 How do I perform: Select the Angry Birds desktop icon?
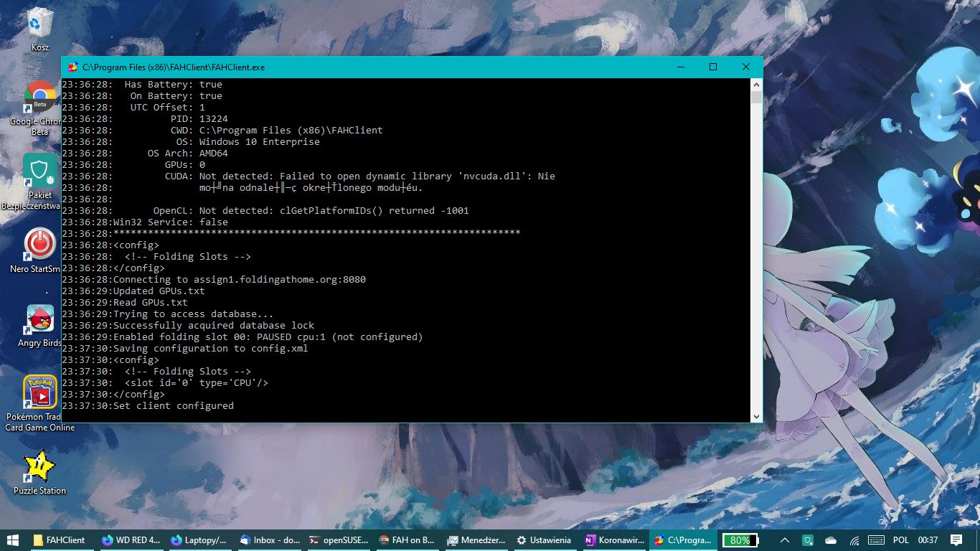tap(40, 326)
